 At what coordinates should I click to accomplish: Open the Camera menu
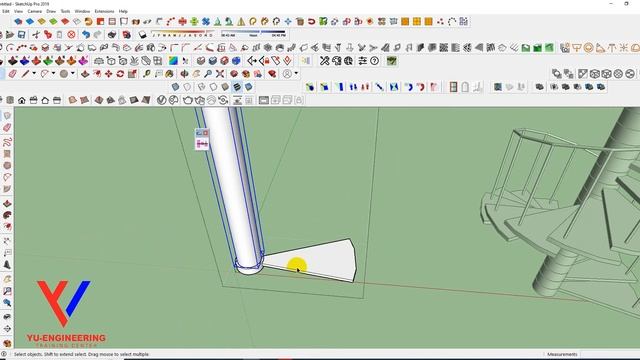(x=35, y=11)
